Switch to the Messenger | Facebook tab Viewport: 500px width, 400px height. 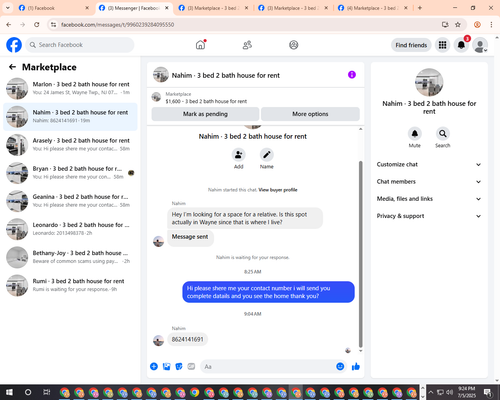click(x=133, y=8)
